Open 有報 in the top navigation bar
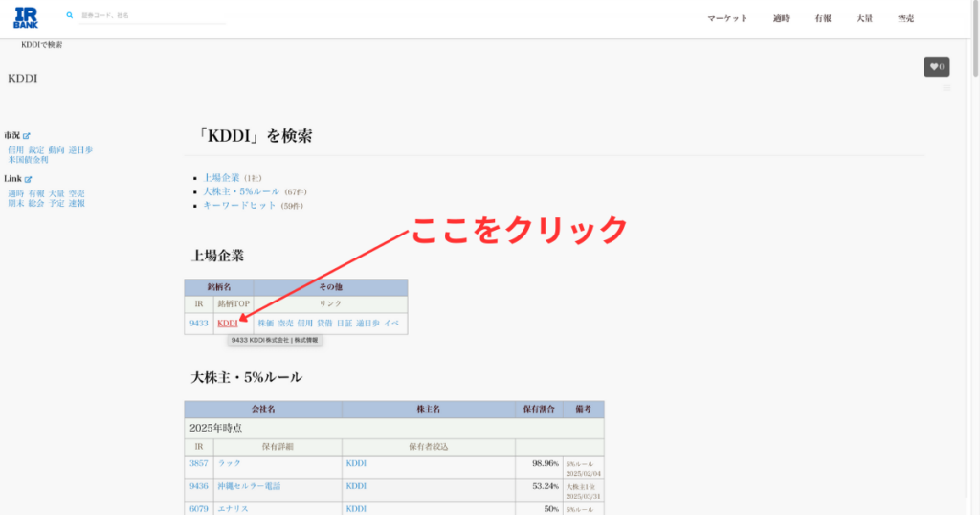 pyautogui.click(x=823, y=19)
